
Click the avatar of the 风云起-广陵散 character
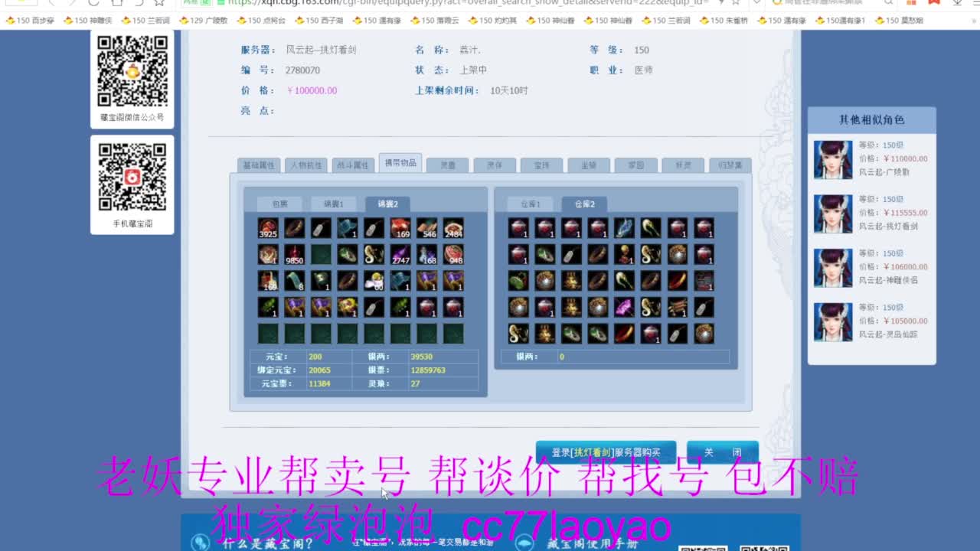pyautogui.click(x=833, y=159)
